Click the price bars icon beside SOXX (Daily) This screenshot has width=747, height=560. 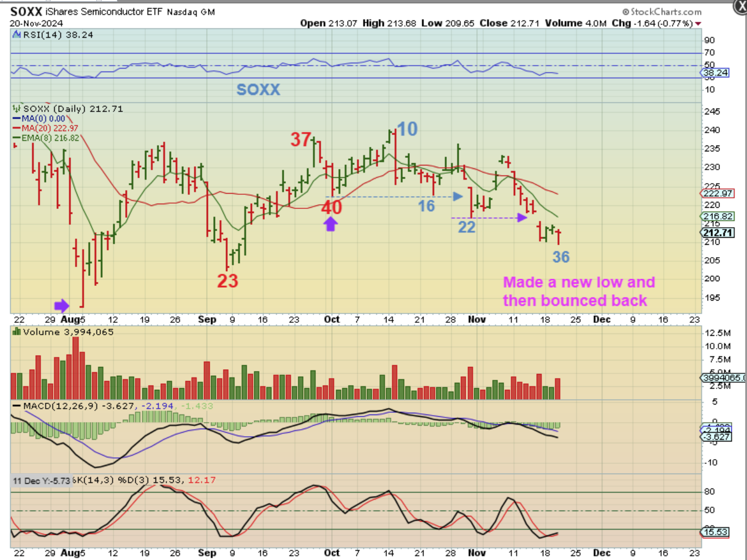[x=17, y=109]
